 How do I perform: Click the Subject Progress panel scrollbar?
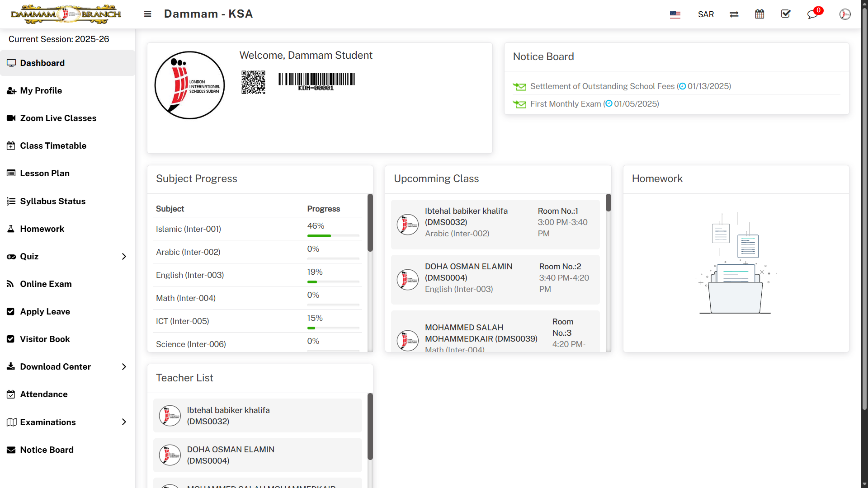370,223
